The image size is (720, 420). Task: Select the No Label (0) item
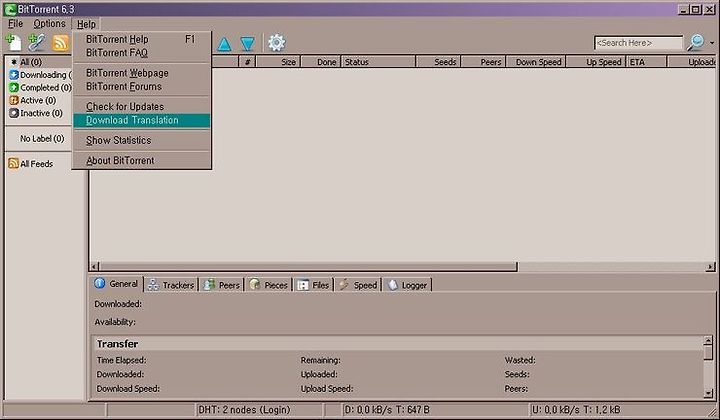[x=42, y=139]
